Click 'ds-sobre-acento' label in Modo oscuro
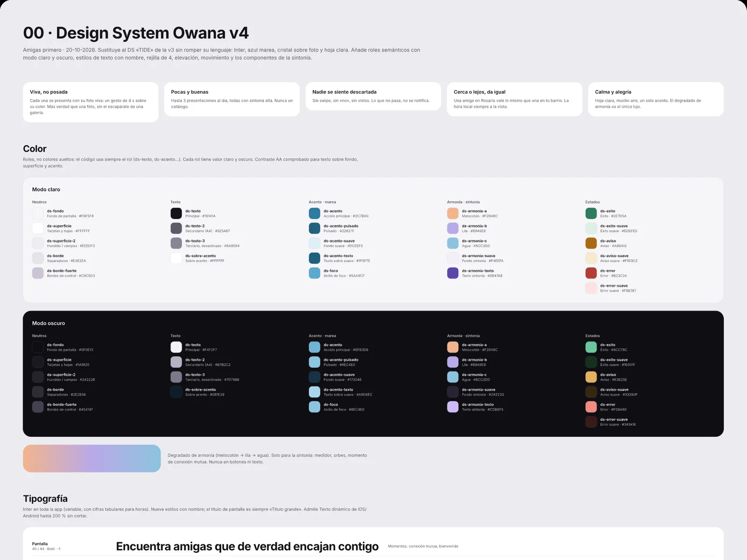This screenshot has width=747, height=560. click(x=200, y=390)
